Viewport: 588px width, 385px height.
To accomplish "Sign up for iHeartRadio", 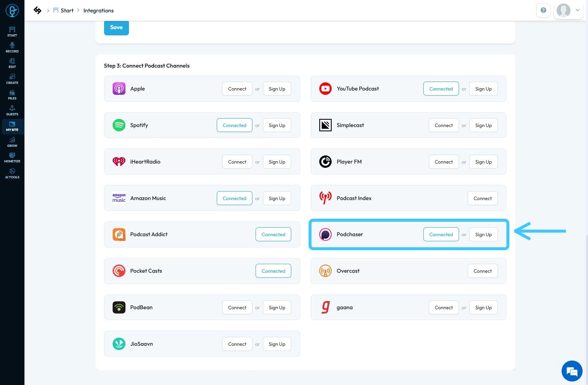I will (277, 162).
